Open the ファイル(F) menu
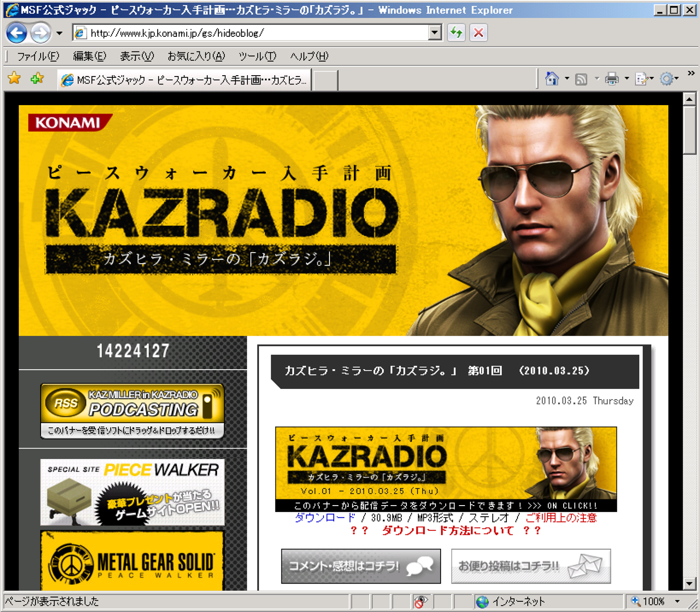The image size is (700, 612). pyautogui.click(x=38, y=56)
